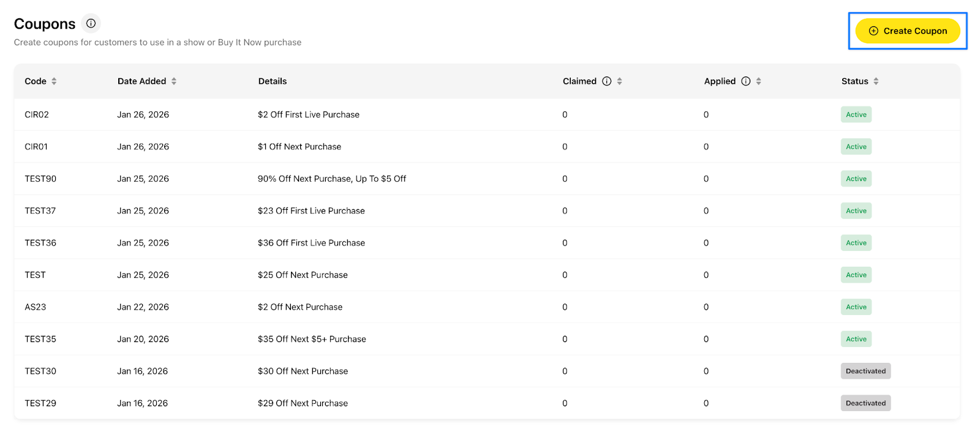This screenshot has height=435, width=980.
Task: Click the Create Coupon button
Action: click(907, 31)
